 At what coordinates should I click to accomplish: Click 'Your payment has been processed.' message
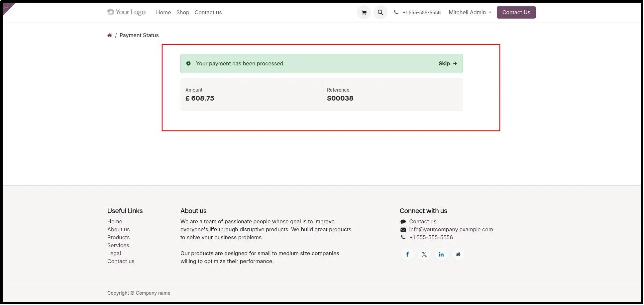pyautogui.click(x=240, y=63)
